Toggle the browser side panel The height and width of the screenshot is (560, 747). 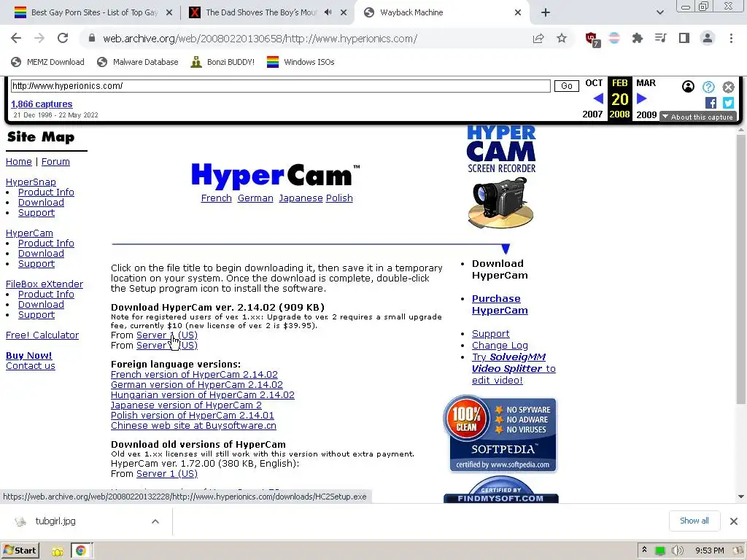(684, 38)
